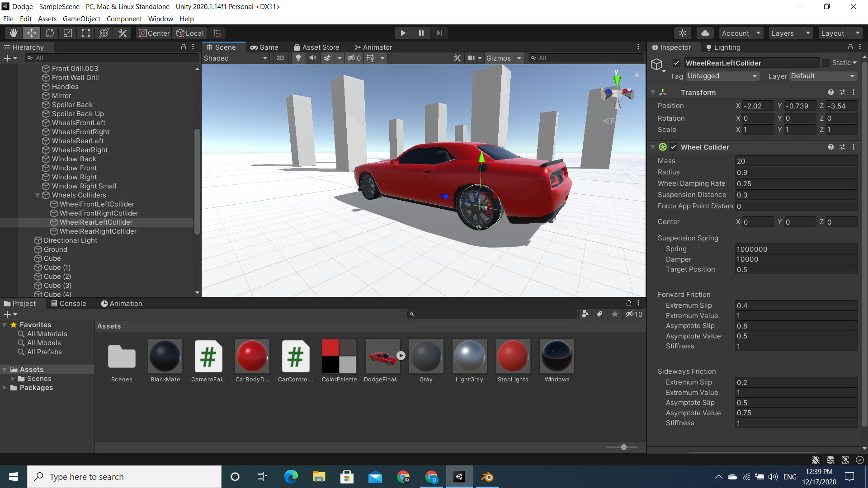Open the GameObject menu

[x=81, y=19]
